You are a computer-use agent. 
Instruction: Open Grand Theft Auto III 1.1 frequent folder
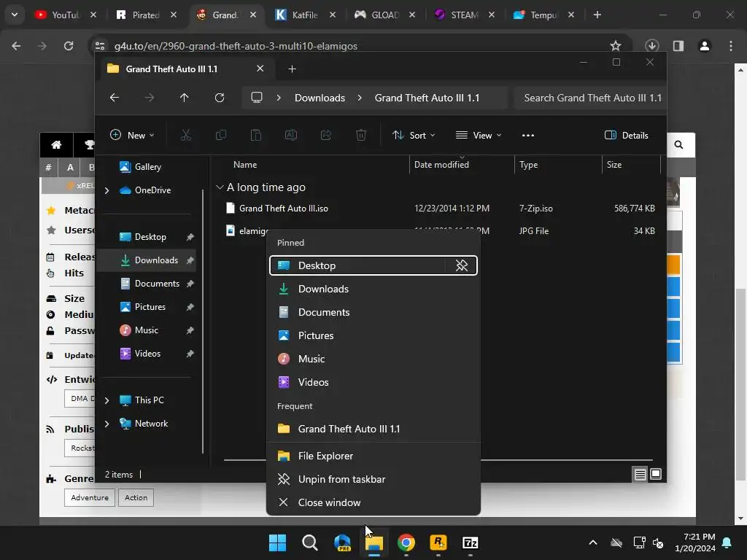pos(373,429)
